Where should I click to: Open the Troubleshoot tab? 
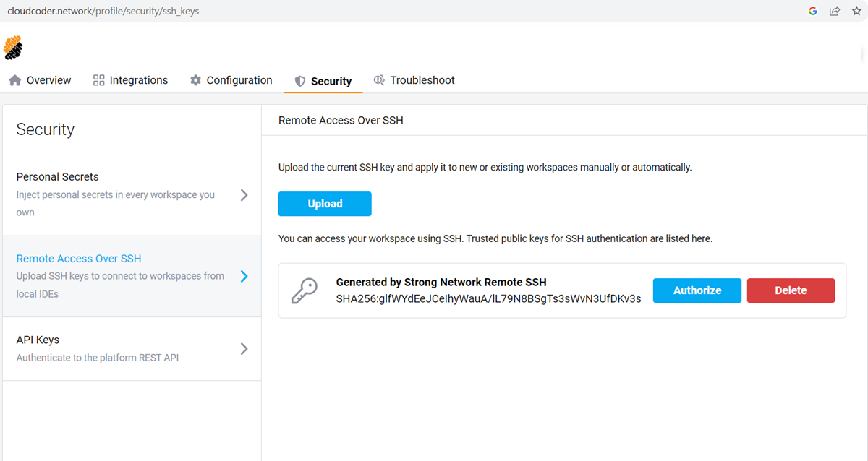pyautogui.click(x=414, y=79)
